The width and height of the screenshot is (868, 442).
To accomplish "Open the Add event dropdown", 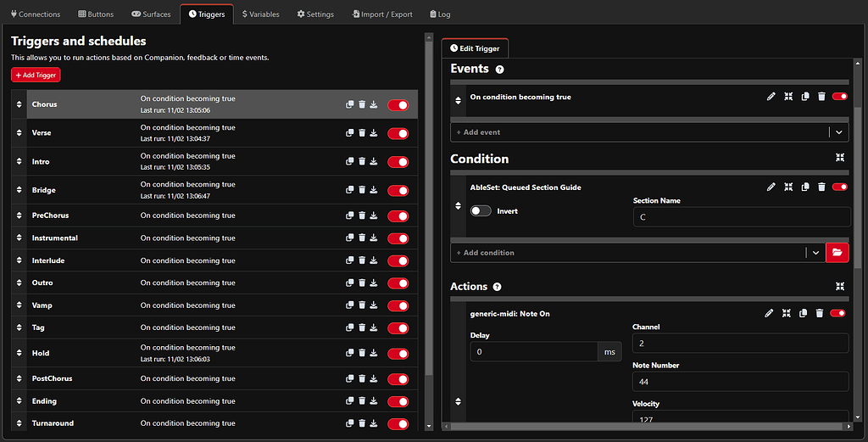I will [838, 132].
